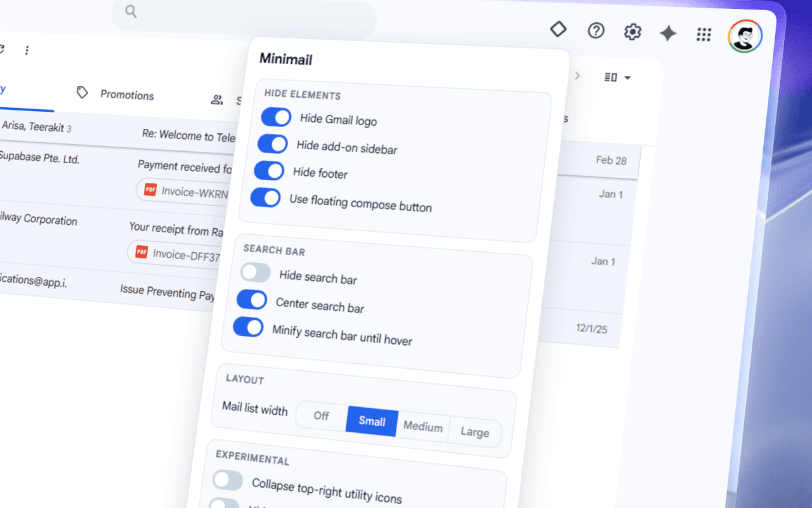The width and height of the screenshot is (812, 508).
Task: Click the Social tab people icon
Action: pos(217,99)
